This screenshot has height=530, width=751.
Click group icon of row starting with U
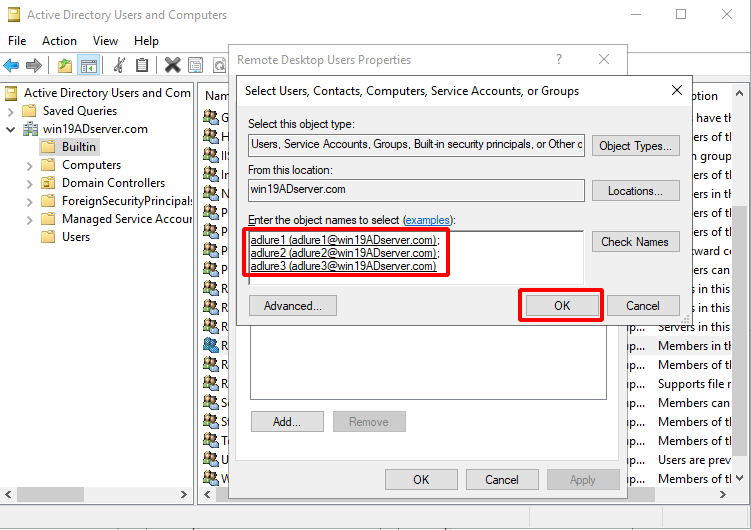click(211, 459)
